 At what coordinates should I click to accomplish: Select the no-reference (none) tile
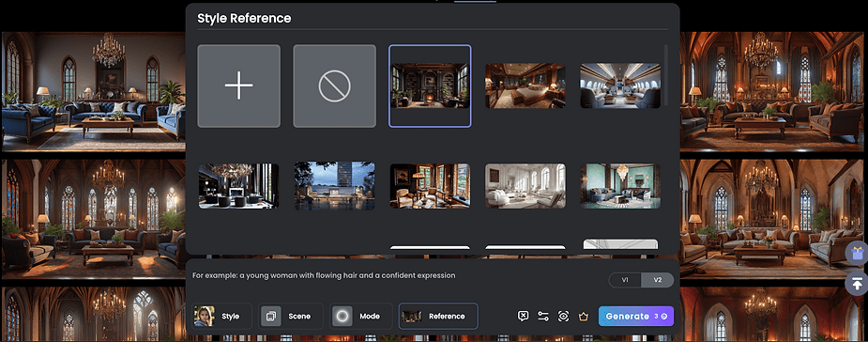[x=334, y=85]
